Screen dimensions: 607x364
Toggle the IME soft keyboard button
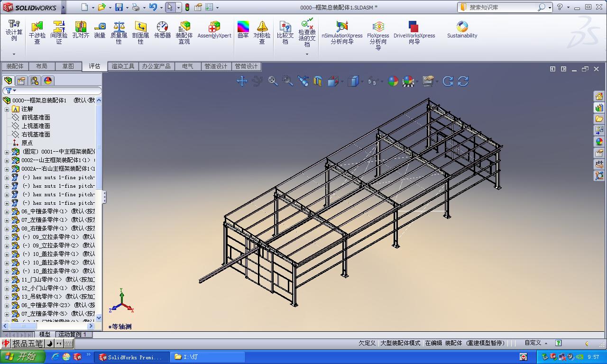(68, 344)
